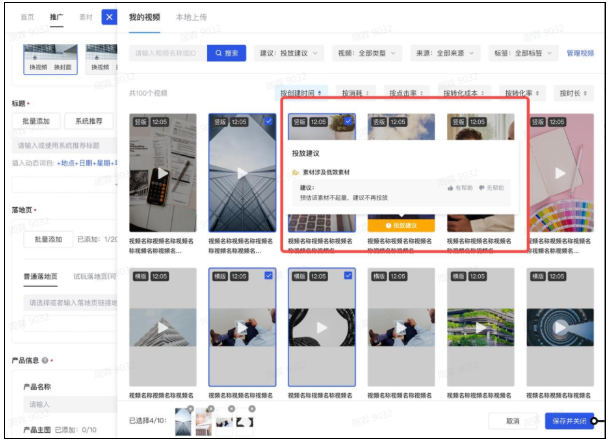Screen dimensions: 610x443
Task: Uncheck the third video in second row
Action: pos(347,276)
